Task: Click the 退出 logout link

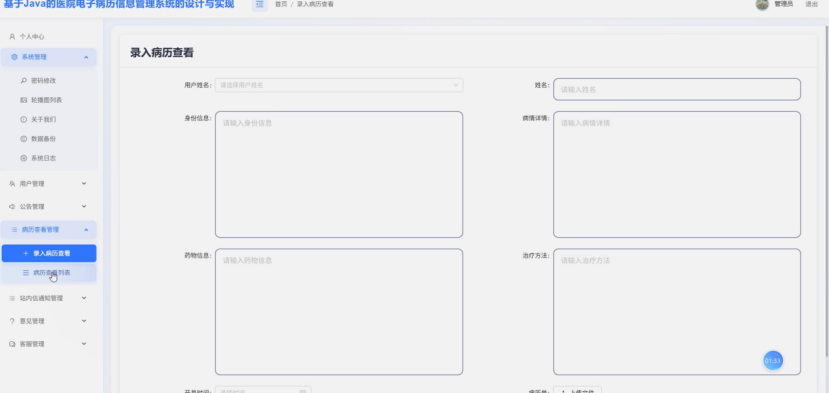Action: [x=811, y=4]
